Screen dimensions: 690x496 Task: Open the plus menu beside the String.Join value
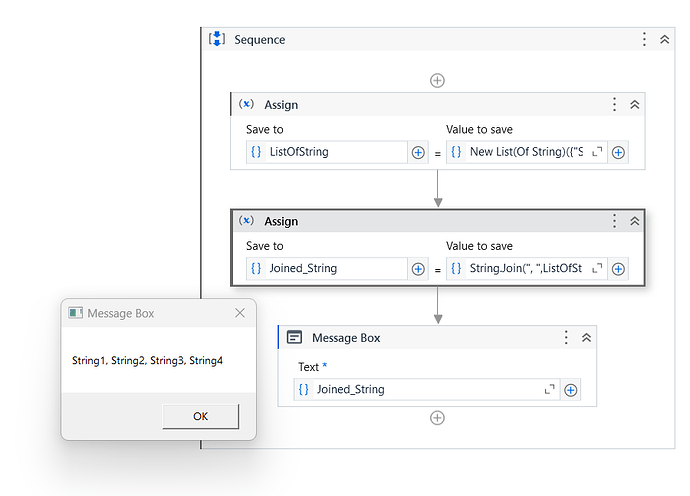[618, 268]
